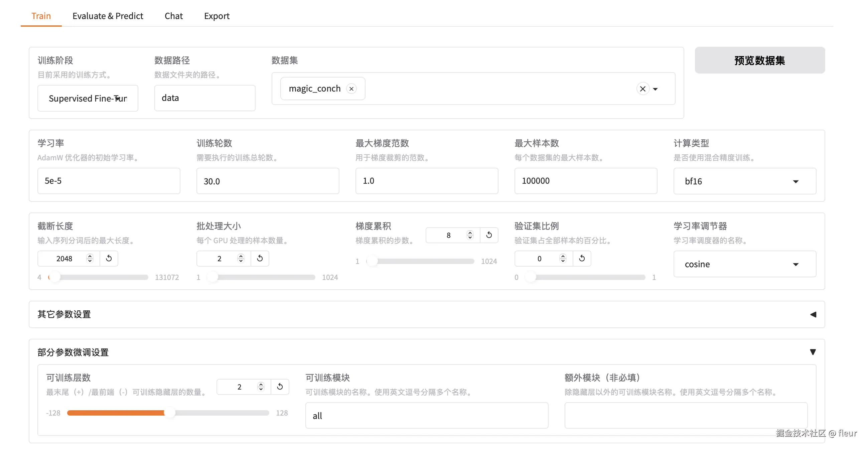
Task: Decrement the 批处理大小 stepper down arrow
Action: (x=241, y=261)
